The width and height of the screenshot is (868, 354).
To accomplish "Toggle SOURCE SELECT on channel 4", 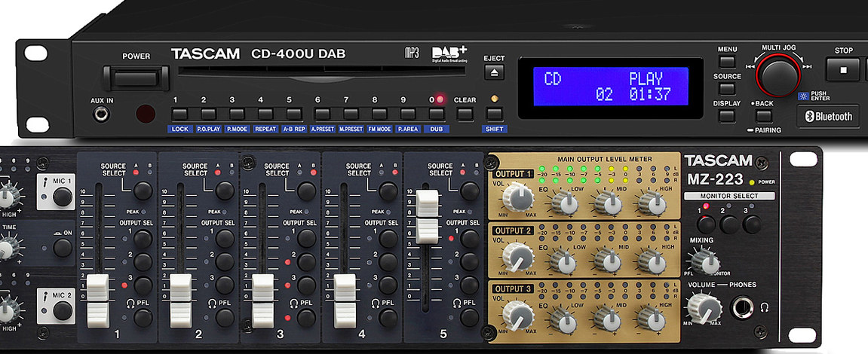I will (388, 191).
